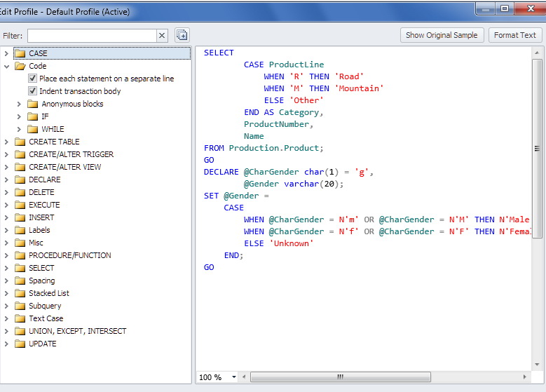Click the Anonymous blocks folder icon
Image resolution: width=546 pixels, height=392 pixels.
click(33, 104)
